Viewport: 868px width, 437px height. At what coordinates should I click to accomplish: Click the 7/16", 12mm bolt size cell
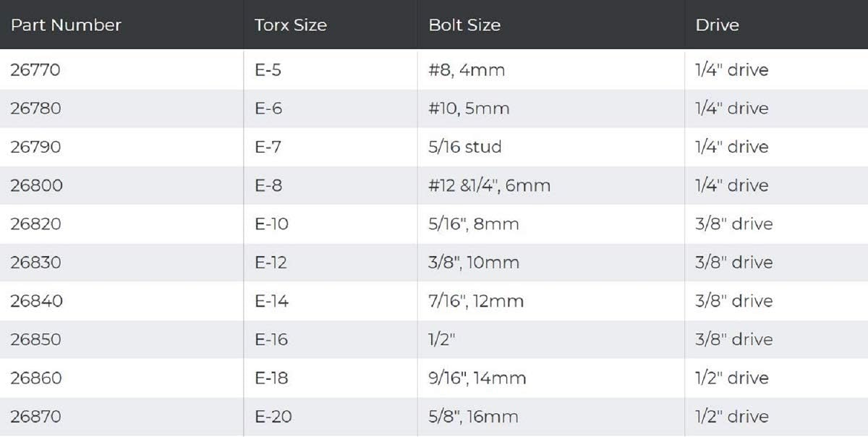[475, 301]
